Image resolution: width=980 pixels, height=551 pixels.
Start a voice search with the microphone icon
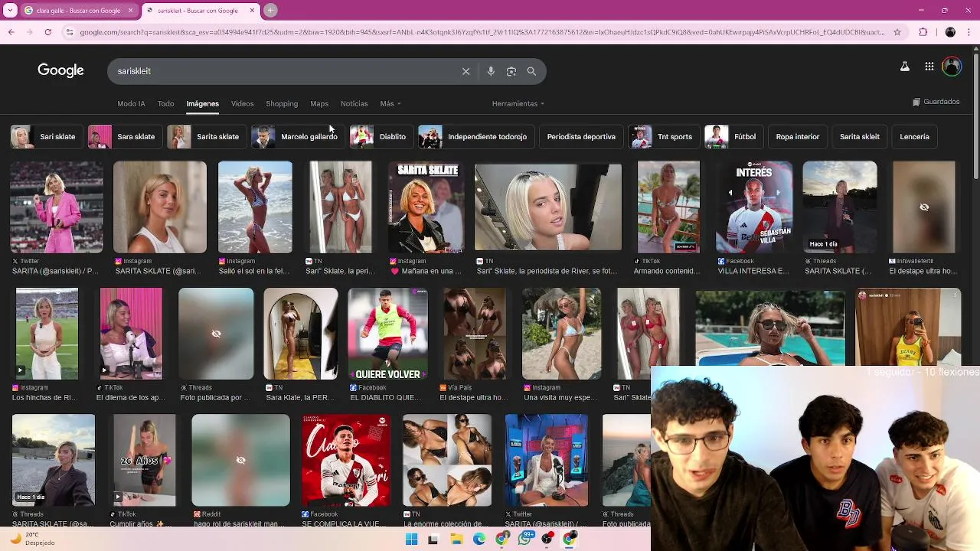[x=491, y=71]
